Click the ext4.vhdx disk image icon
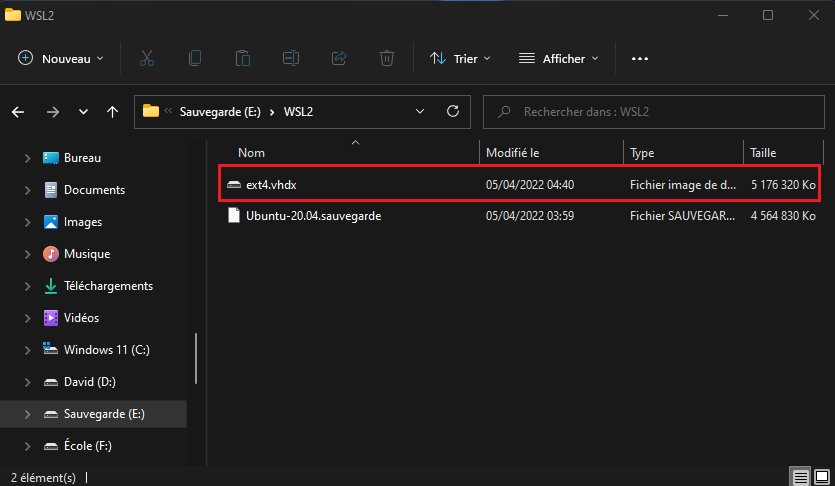The image size is (835, 486). 234,185
